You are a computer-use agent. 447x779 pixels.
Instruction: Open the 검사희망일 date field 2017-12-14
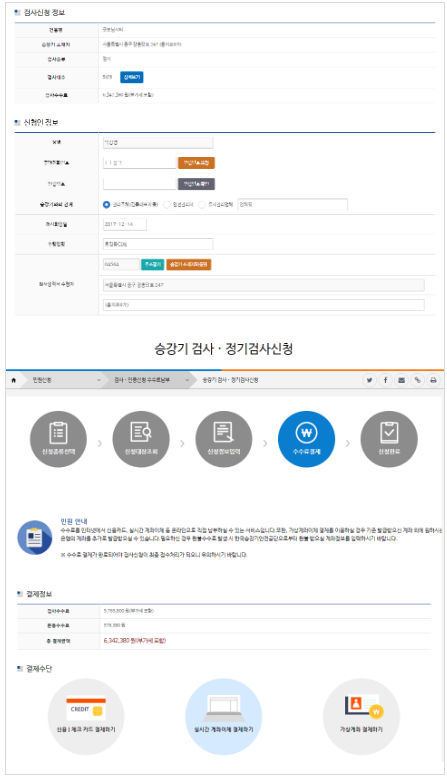pos(125,224)
